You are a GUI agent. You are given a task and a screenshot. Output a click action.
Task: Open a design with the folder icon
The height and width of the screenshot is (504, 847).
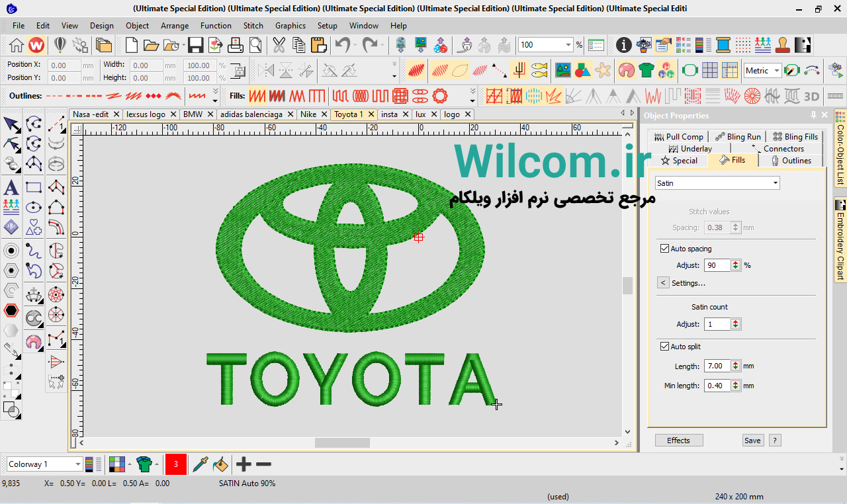152,45
